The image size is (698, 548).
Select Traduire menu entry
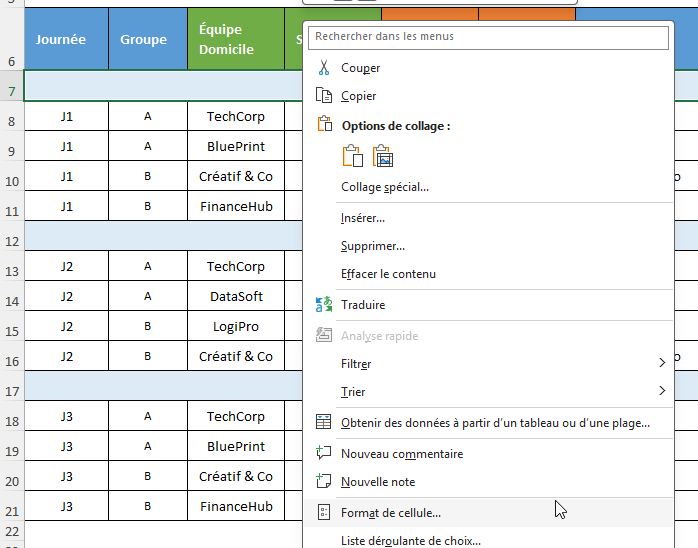point(488,305)
